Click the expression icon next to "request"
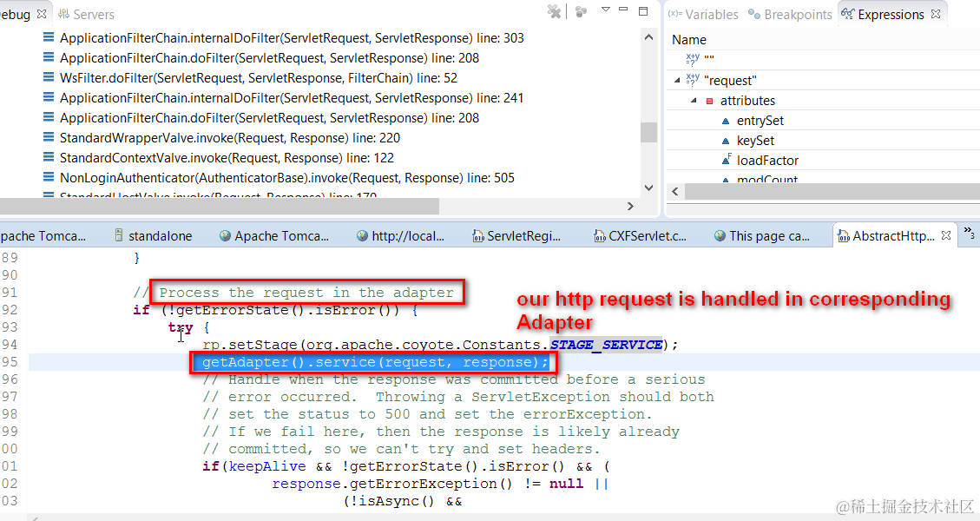Screen dimensions: 980x521 point(693,79)
